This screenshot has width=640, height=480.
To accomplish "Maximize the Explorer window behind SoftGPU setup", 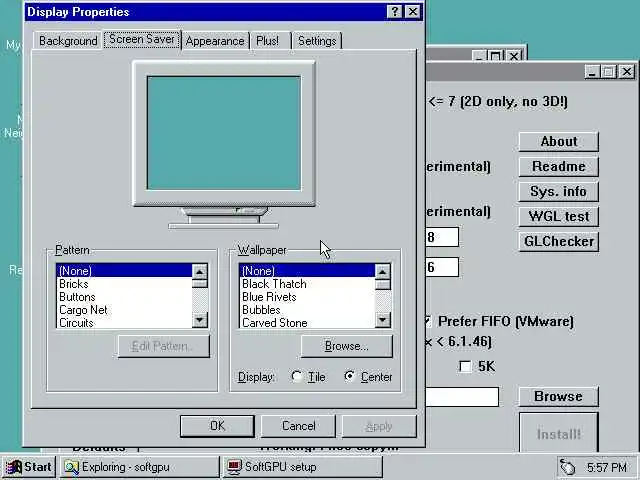I will click(496, 56).
